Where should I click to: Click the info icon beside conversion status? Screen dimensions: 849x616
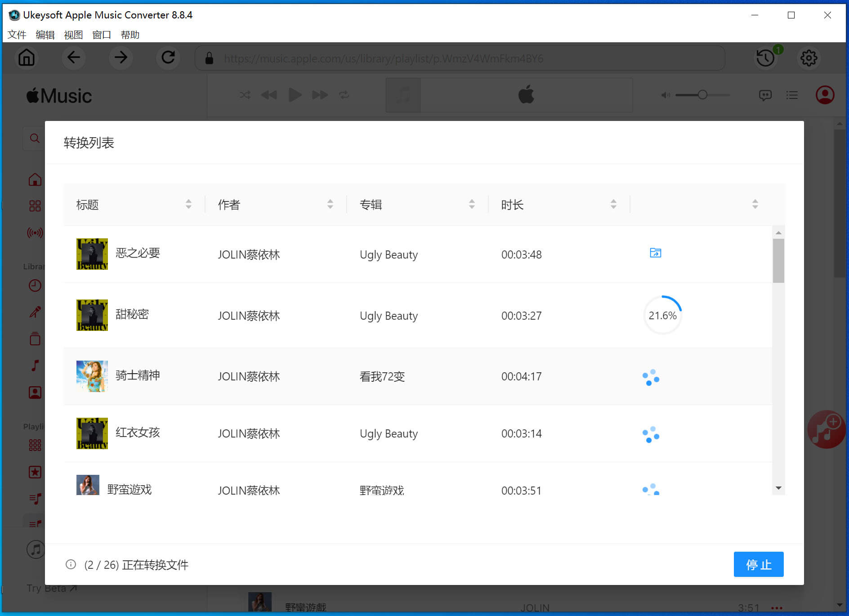coord(71,564)
